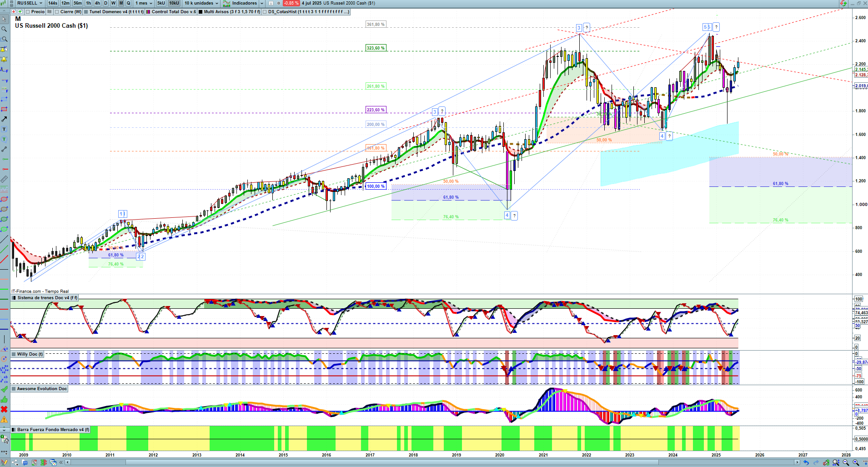Select the 12m timeframe
Screen dimensions: 868x467
65,3
